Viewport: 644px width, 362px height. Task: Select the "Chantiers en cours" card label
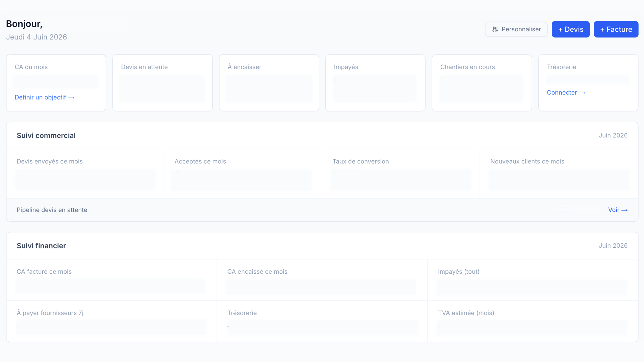pyautogui.click(x=468, y=67)
